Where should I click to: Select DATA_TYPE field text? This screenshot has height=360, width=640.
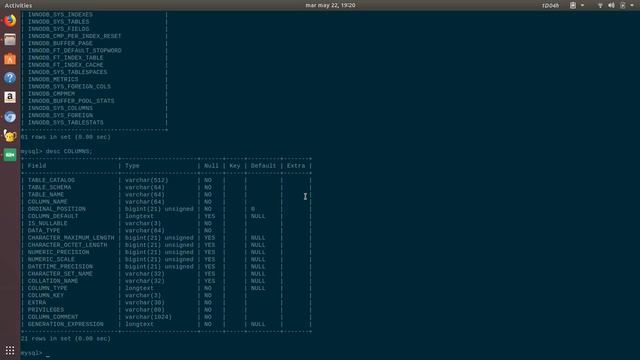44,231
